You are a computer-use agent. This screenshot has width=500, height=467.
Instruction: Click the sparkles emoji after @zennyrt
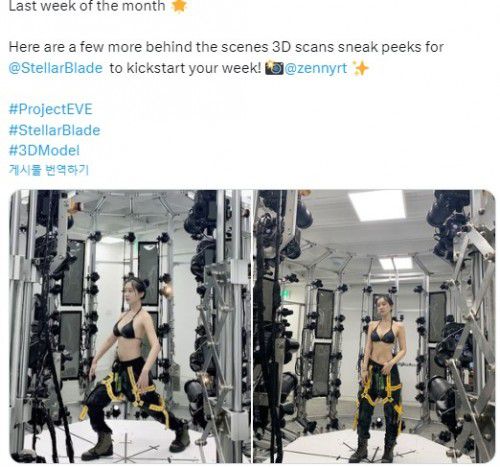click(360, 68)
